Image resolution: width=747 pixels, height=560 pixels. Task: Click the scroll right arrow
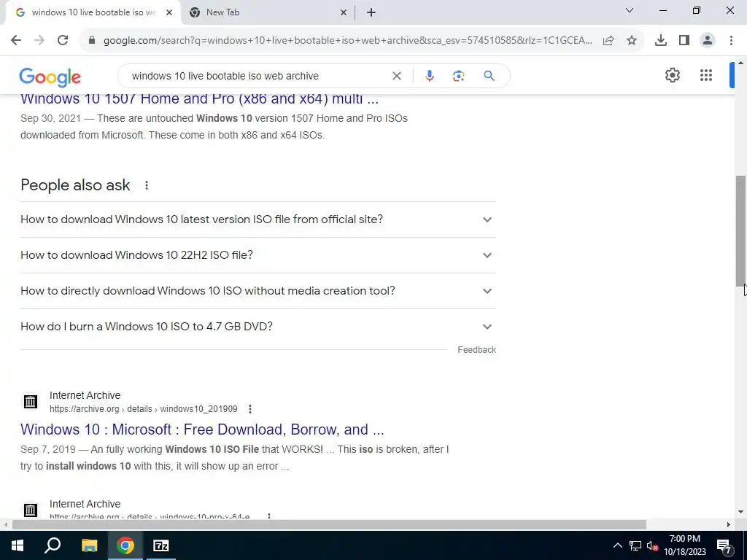[x=729, y=525]
